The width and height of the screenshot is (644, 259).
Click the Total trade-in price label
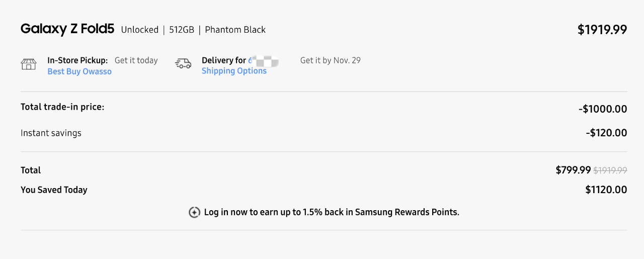click(x=62, y=107)
